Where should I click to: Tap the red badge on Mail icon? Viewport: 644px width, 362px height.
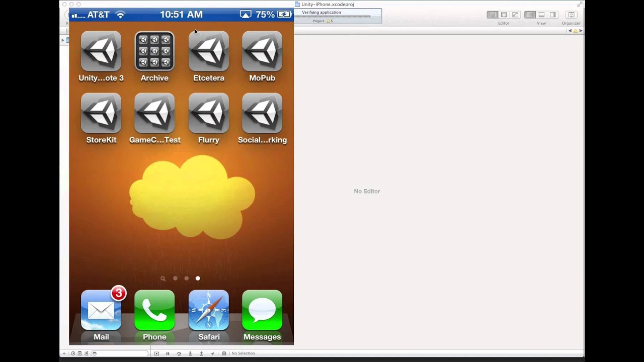[x=118, y=293]
